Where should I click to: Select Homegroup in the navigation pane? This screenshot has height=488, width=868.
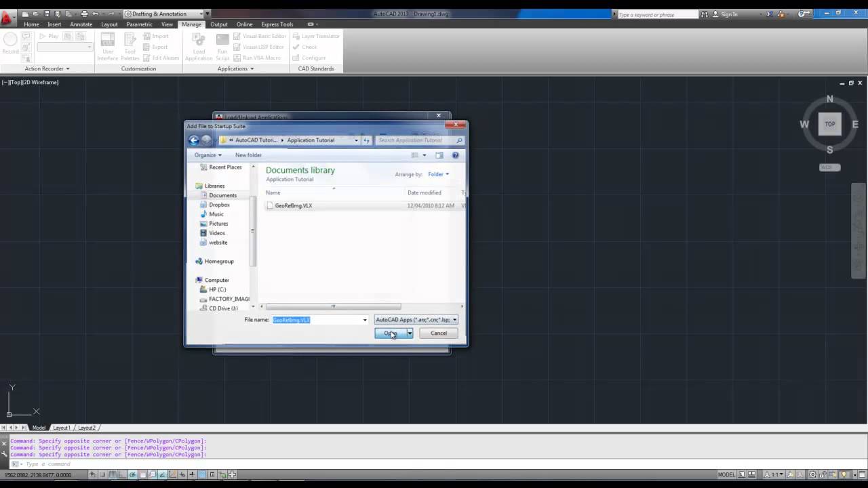[219, 262]
